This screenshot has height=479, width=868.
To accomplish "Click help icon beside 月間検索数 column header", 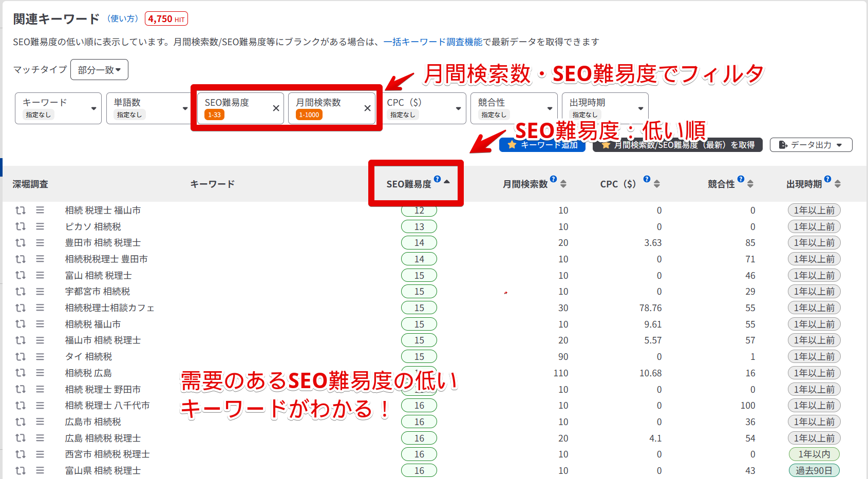I will click(x=553, y=179).
